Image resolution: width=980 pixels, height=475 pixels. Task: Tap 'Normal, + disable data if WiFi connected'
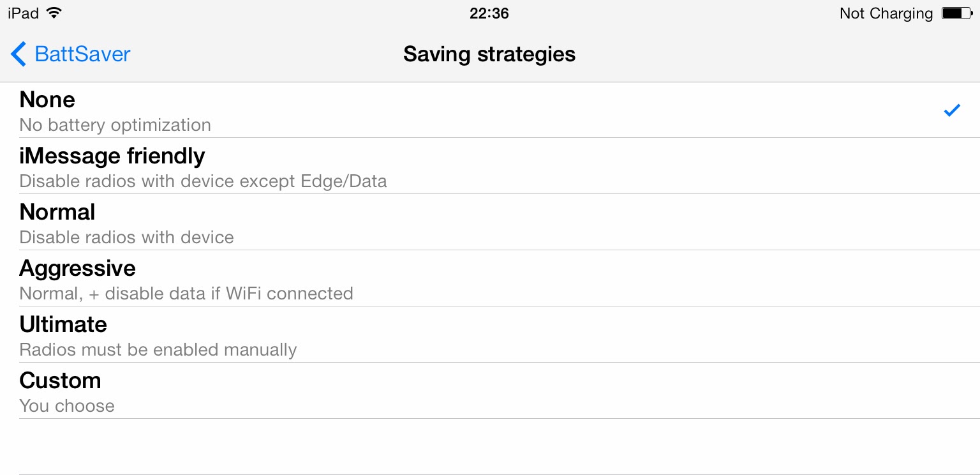[186, 294]
